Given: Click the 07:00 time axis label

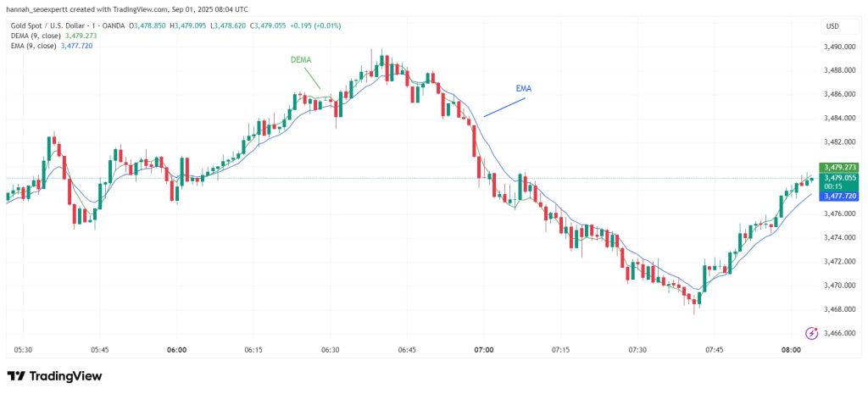Looking at the screenshot, I should [484, 350].
